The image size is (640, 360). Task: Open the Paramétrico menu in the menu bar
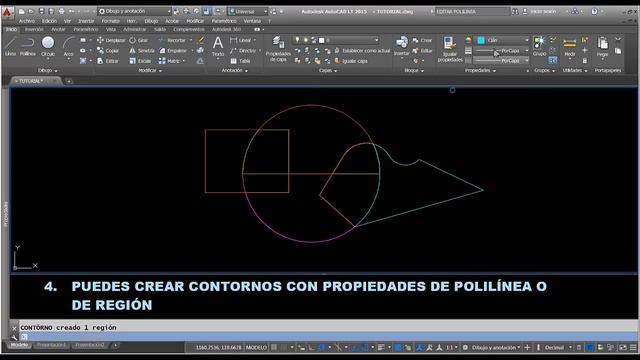click(224, 21)
